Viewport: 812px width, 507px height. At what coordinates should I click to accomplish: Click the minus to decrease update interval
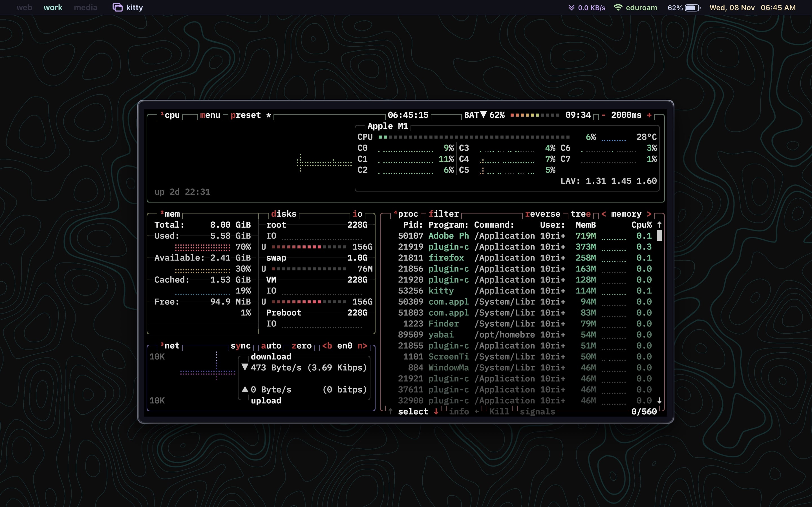pyautogui.click(x=604, y=115)
